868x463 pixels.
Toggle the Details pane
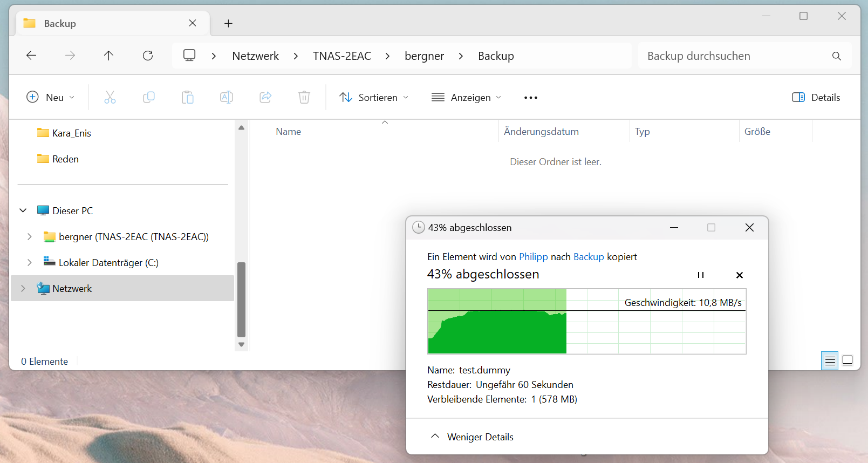[x=816, y=97]
